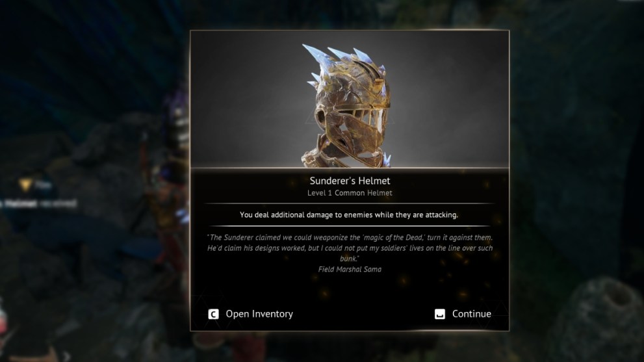
Task: Select the yellow triangle notification icon
Action: pyautogui.click(x=26, y=185)
